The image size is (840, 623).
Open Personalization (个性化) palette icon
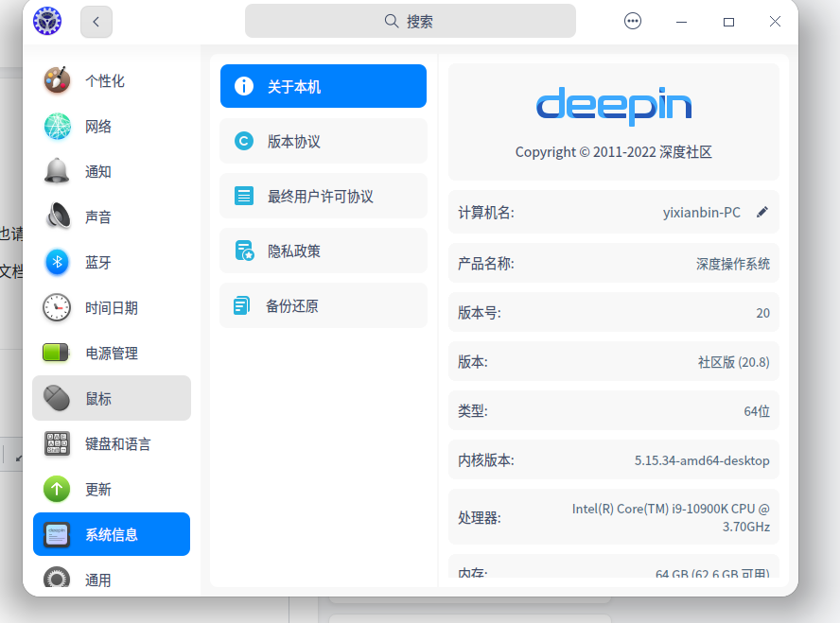57,80
